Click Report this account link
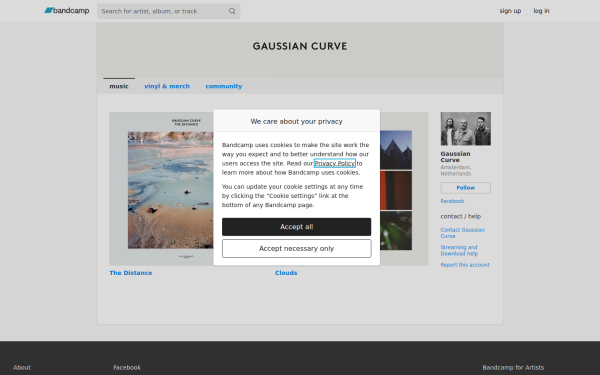Viewport: 600px width, 375px height. tap(465, 265)
